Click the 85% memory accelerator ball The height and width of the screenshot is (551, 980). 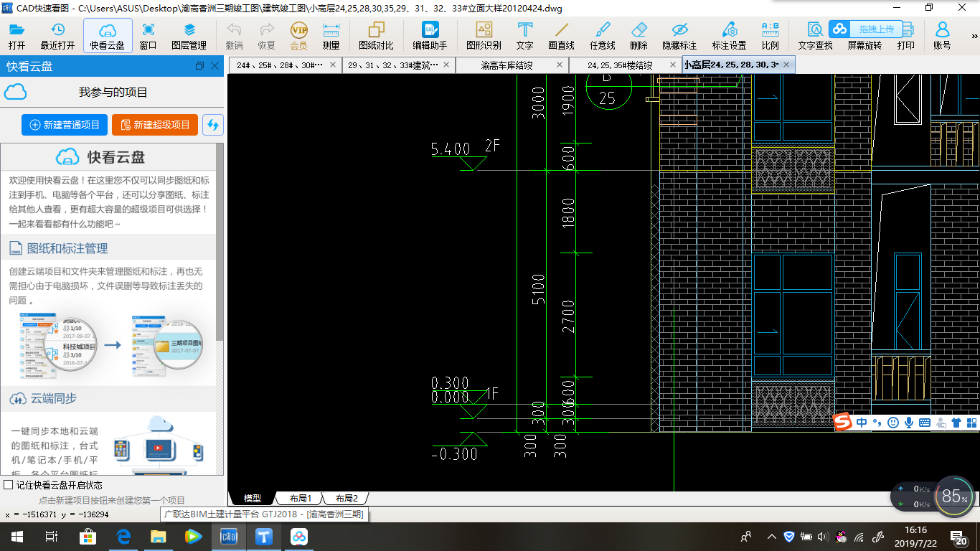(x=954, y=496)
